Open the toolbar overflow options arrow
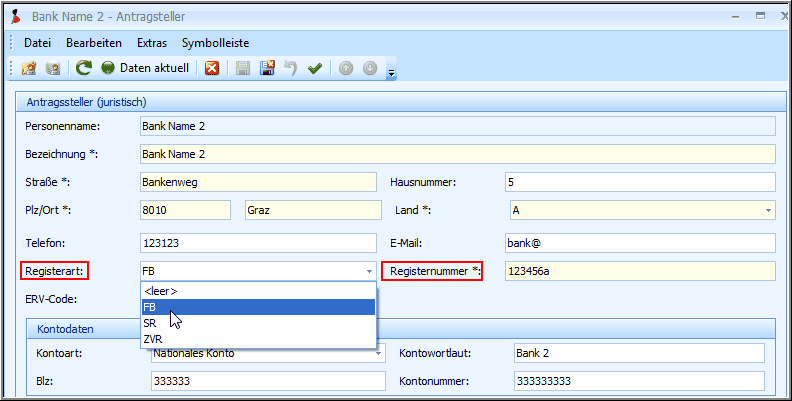 (391, 71)
